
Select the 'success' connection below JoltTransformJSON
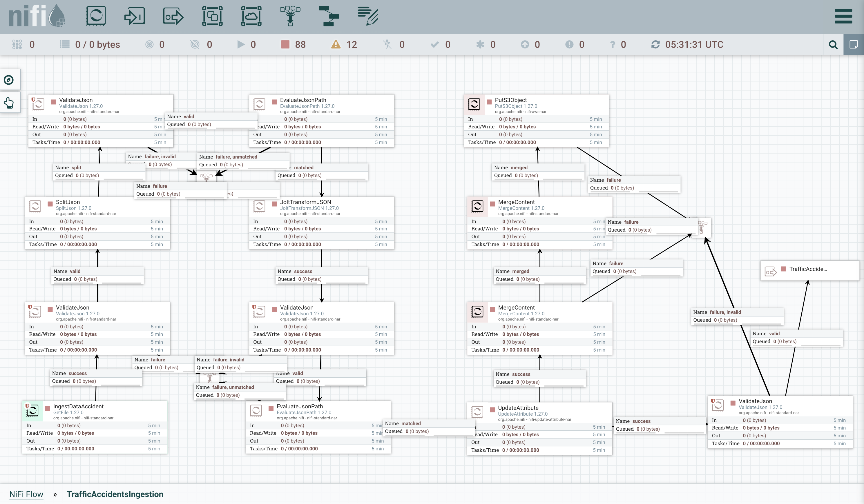322,275
